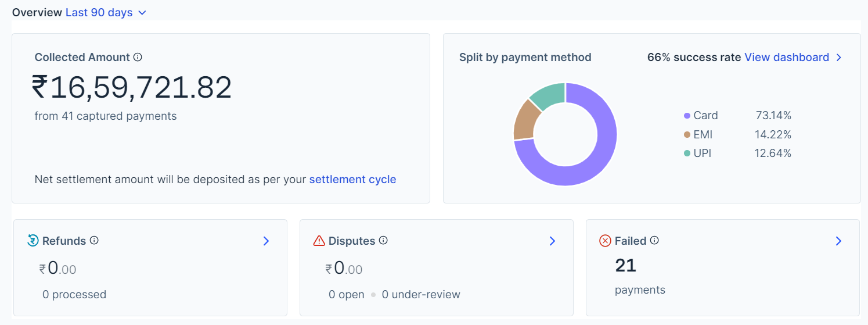Viewport: 868px width, 325px height.
Task: Click the Refunds rupee refresh icon
Action: pyautogui.click(x=33, y=240)
